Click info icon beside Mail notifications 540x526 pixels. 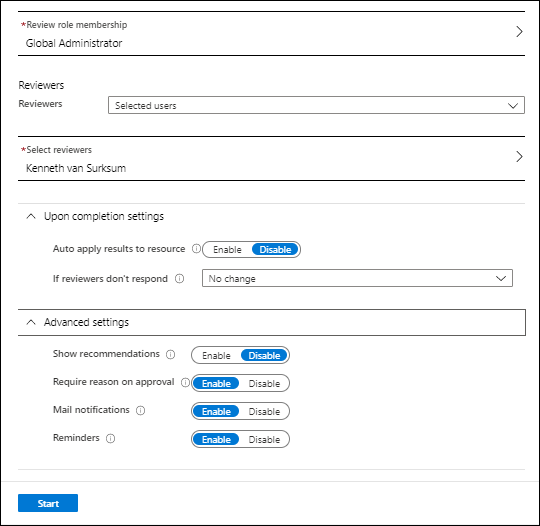[141, 410]
